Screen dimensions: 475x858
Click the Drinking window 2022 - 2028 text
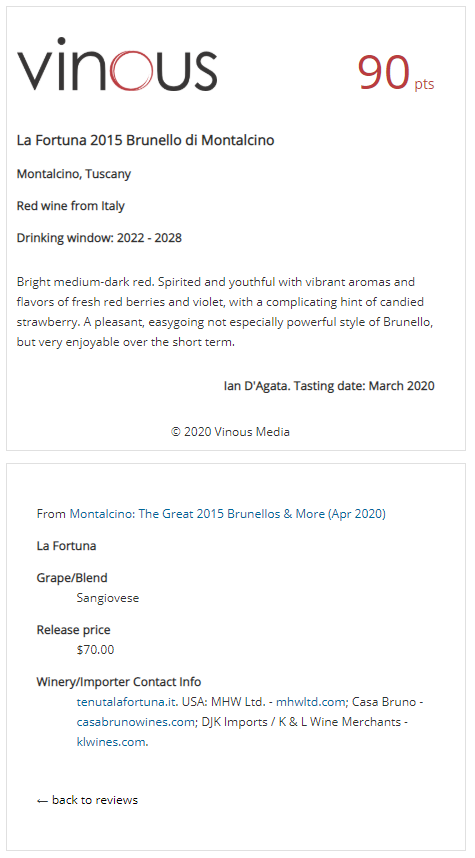pos(99,238)
